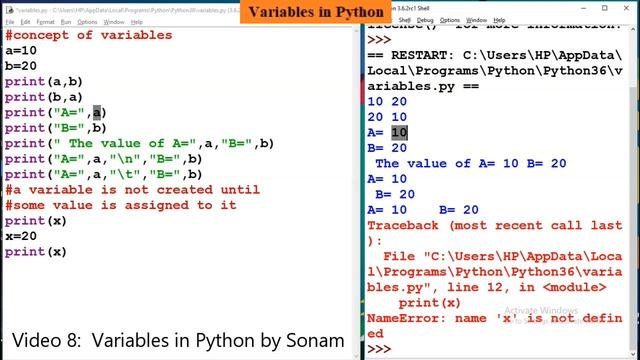Screen dimensions: 640x360
Task: Click the 'NameError: name 'x' is not defined' message
Action: tap(495, 326)
